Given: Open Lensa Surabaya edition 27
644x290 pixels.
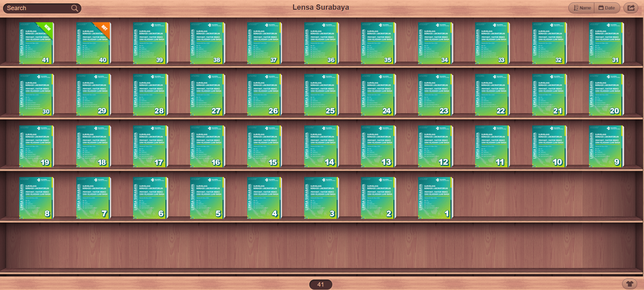Looking at the screenshot, I should pyautogui.click(x=207, y=95).
